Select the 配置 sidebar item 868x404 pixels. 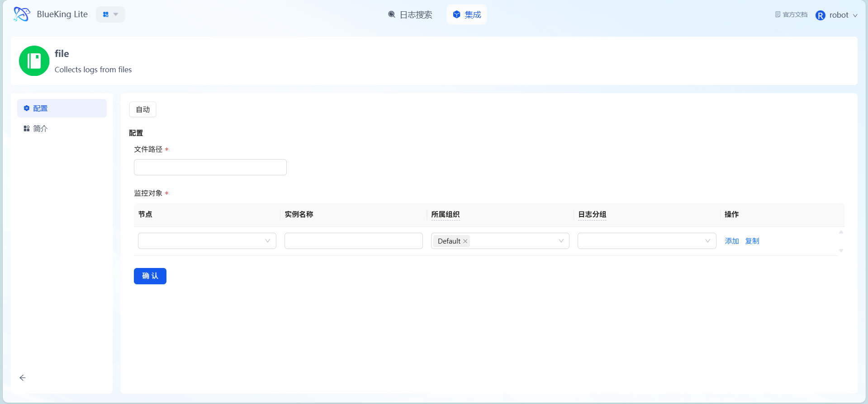pos(62,108)
